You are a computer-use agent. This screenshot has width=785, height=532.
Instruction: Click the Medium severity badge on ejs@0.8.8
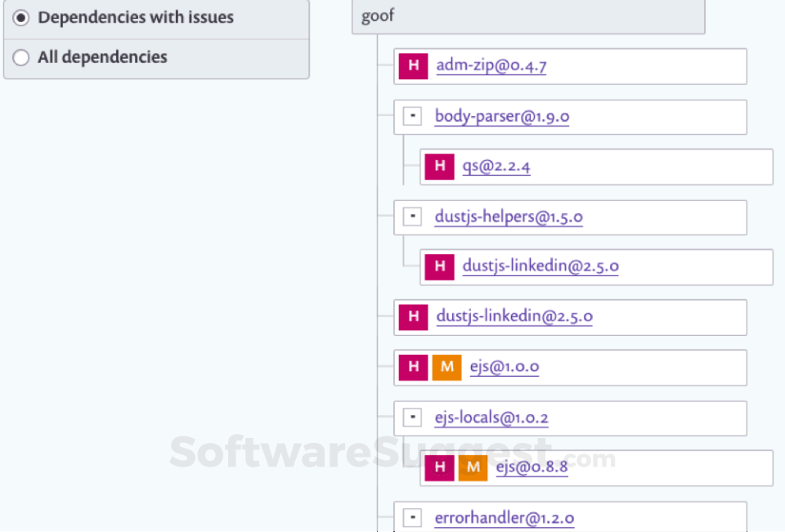tap(473, 467)
